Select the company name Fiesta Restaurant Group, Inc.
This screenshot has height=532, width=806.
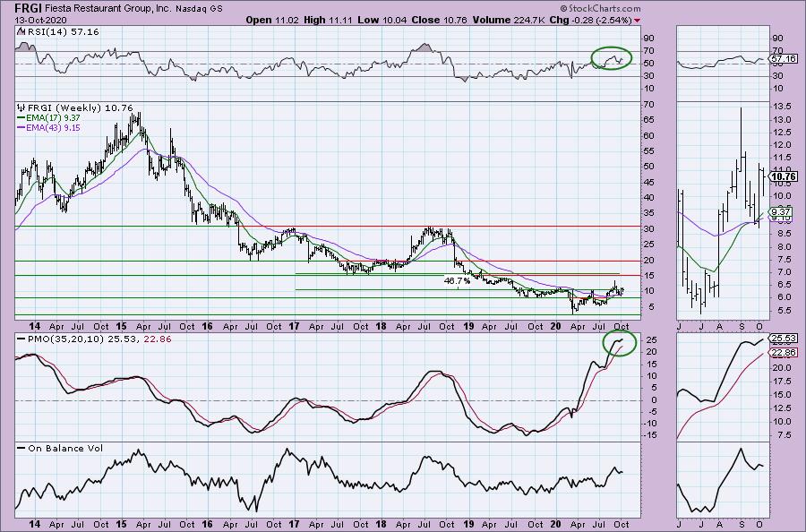pos(108,8)
